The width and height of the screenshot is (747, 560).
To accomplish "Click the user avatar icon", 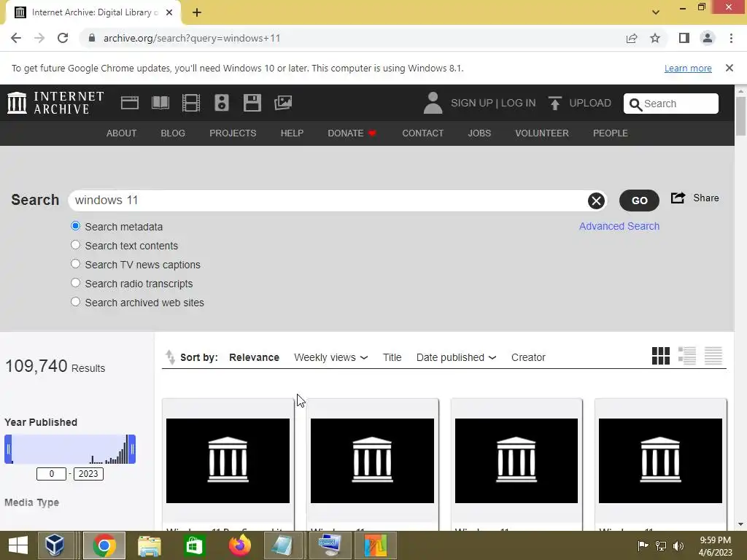I will point(433,103).
